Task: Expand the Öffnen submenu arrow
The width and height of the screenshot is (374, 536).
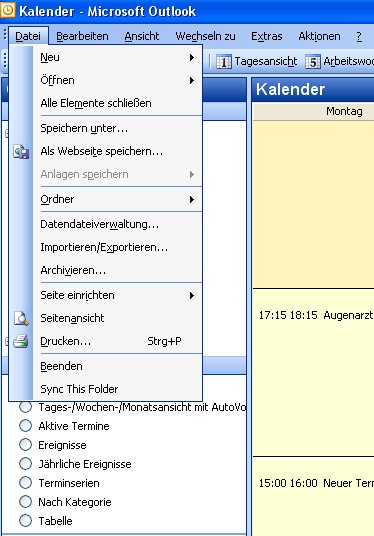Action: tap(192, 80)
